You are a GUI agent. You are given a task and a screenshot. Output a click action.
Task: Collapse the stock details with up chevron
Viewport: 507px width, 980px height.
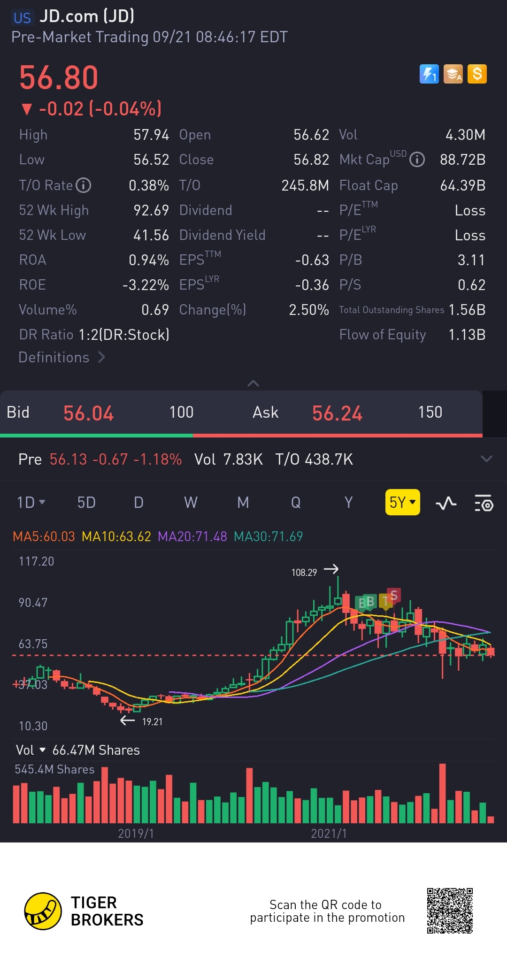[x=253, y=383]
